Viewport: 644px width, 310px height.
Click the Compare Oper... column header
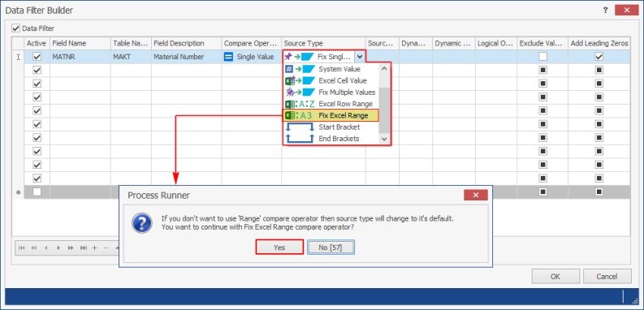click(252, 43)
